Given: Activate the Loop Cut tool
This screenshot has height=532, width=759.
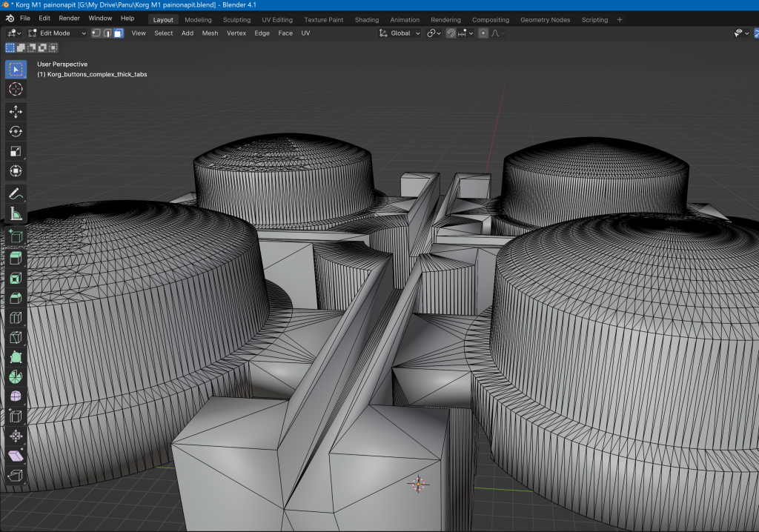Looking at the screenshot, I should coord(16,318).
